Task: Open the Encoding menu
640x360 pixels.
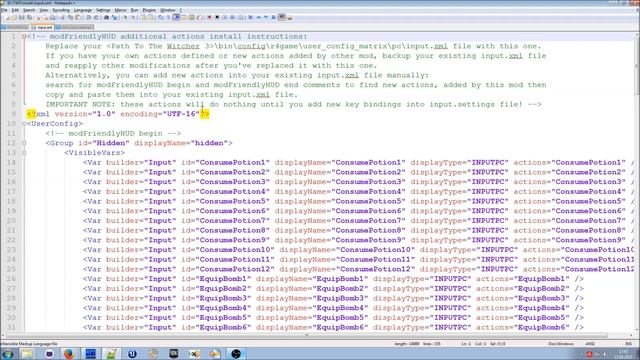Action: [x=61, y=10]
